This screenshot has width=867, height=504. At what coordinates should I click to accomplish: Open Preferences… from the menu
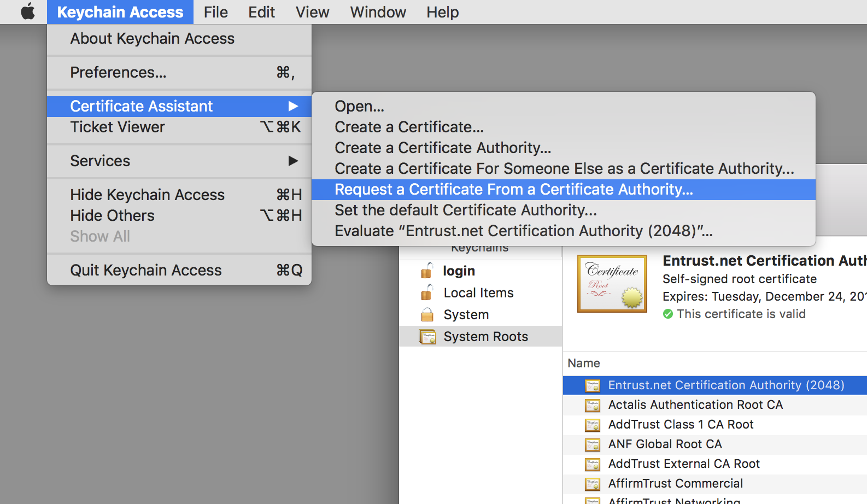(179, 73)
